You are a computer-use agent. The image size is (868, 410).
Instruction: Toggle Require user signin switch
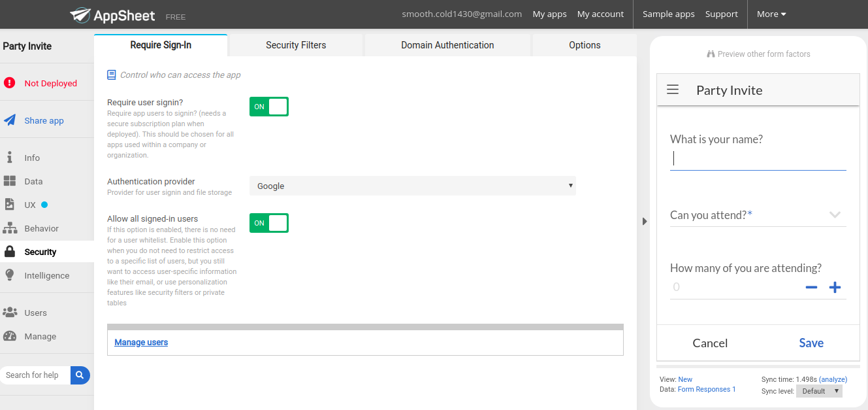tap(268, 107)
